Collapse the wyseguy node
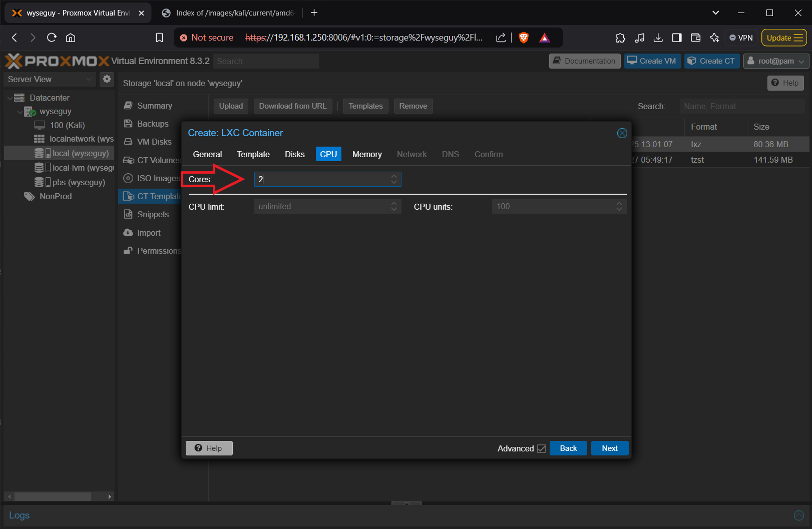The height and width of the screenshot is (529, 812). 20,112
